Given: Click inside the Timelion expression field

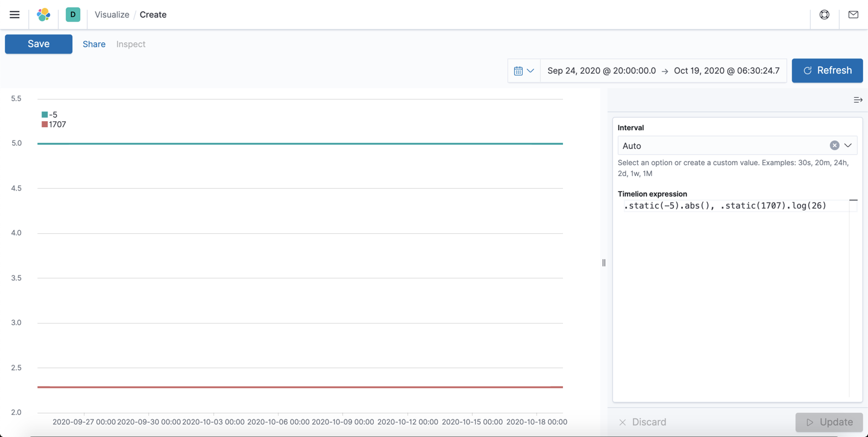Looking at the screenshot, I should click(x=723, y=206).
